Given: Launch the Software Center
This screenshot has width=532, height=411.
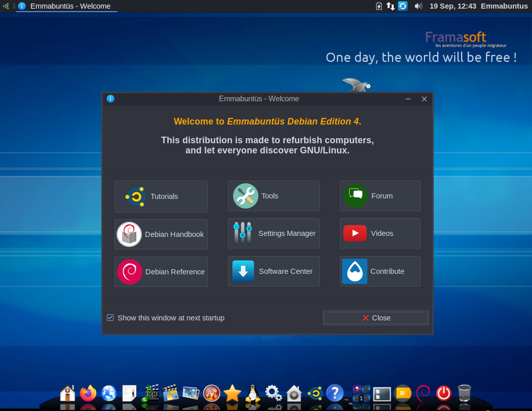Looking at the screenshot, I should point(274,271).
